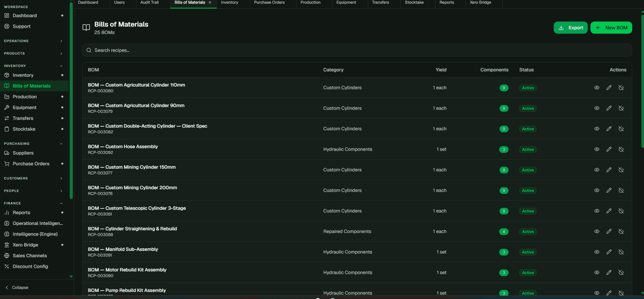The image size is (644, 299).
Task: Open Intelligence (Engine) in the sidebar
Action: tap(34, 234)
